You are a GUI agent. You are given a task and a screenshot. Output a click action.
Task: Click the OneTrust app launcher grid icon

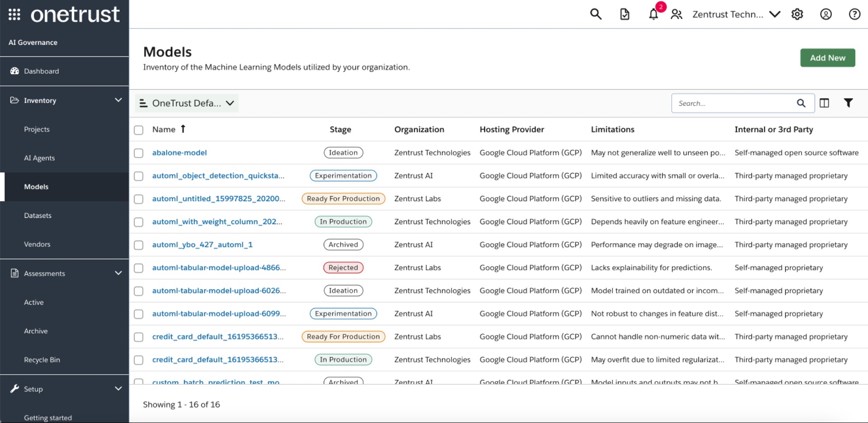pos(14,14)
